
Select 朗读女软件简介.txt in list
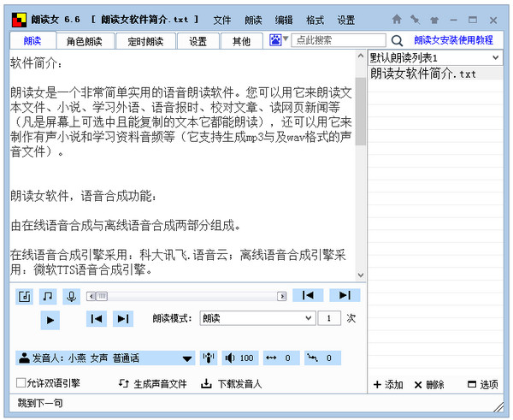[x=435, y=74]
